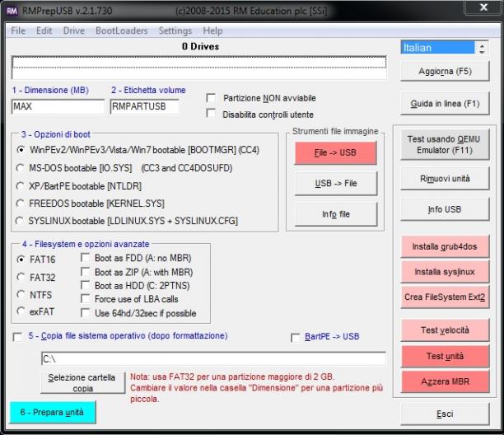The height and width of the screenshot is (435, 504).
Task: Enable Boot as ZIP (A: with MBR)
Action: pos(85,272)
